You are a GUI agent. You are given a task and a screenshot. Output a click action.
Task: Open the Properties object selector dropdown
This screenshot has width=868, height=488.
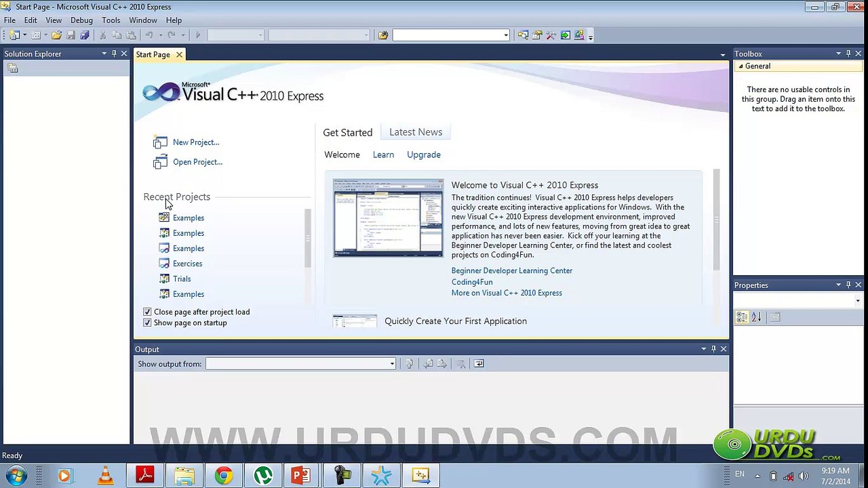tap(858, 301)
